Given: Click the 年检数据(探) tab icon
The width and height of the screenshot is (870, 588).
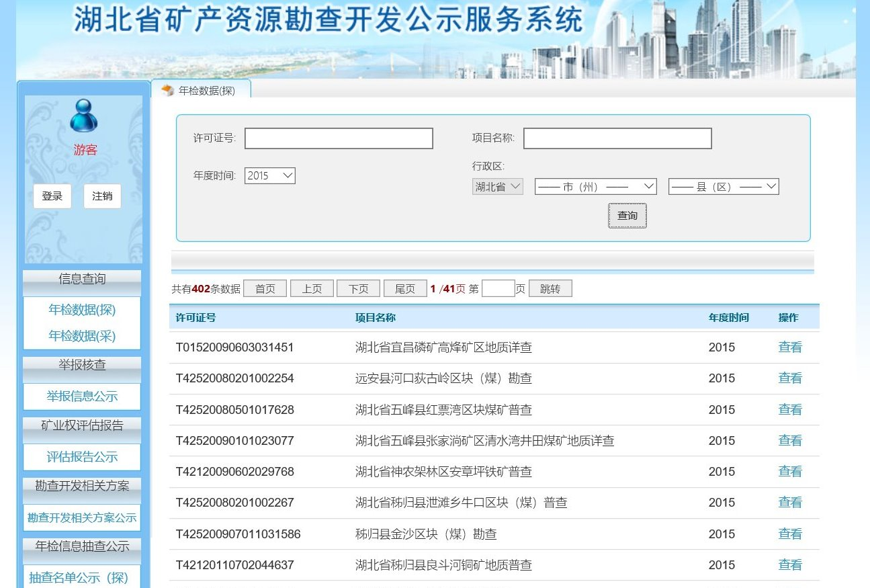Looking at the screenshot, I should click(x=167, y=90).
